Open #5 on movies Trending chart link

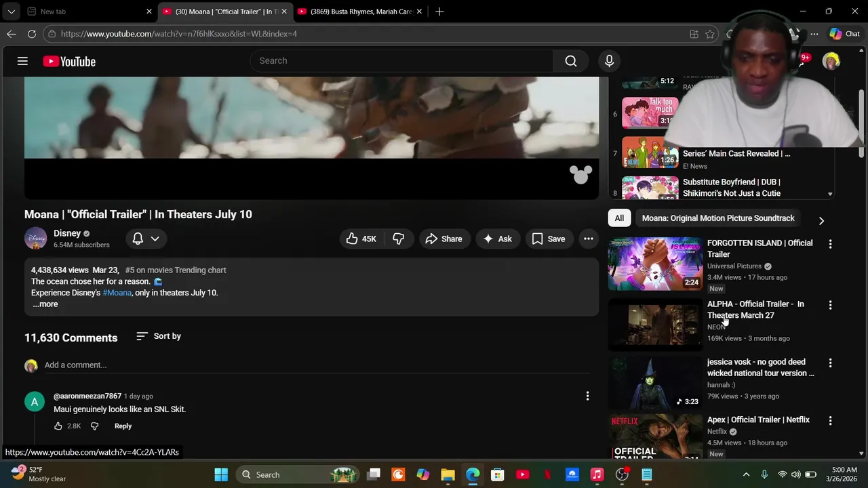point(176,270)
